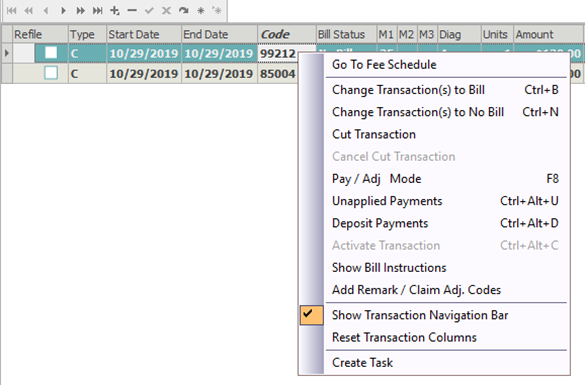585x385 pixels.
Task: Jump back a page with double-left arrow
Action: click(x=28, y=10)
